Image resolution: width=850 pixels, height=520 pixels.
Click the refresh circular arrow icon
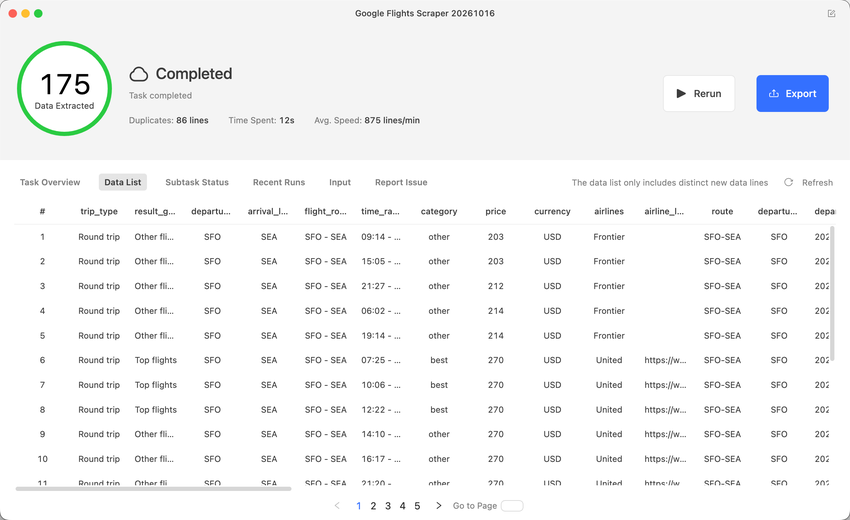(789, 182)
